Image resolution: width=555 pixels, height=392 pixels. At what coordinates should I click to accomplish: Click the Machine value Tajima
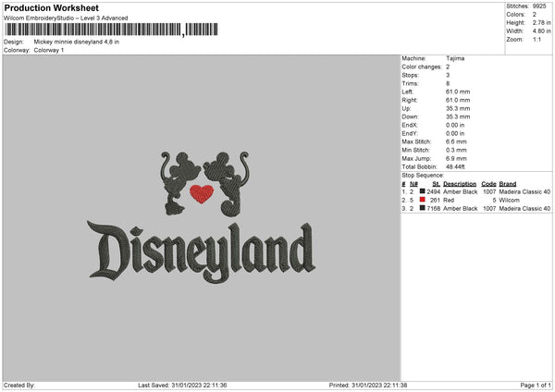point(455,58)
